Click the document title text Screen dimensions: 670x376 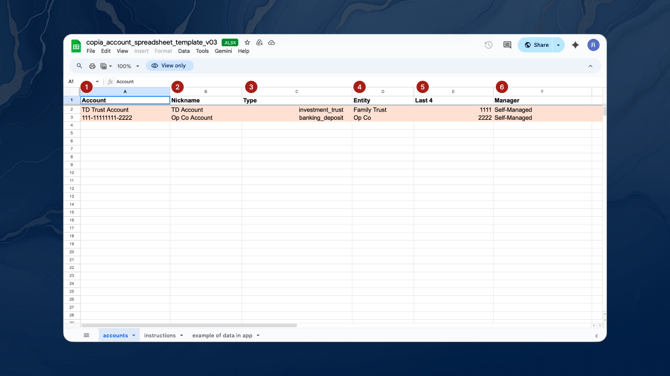(152, 42)
